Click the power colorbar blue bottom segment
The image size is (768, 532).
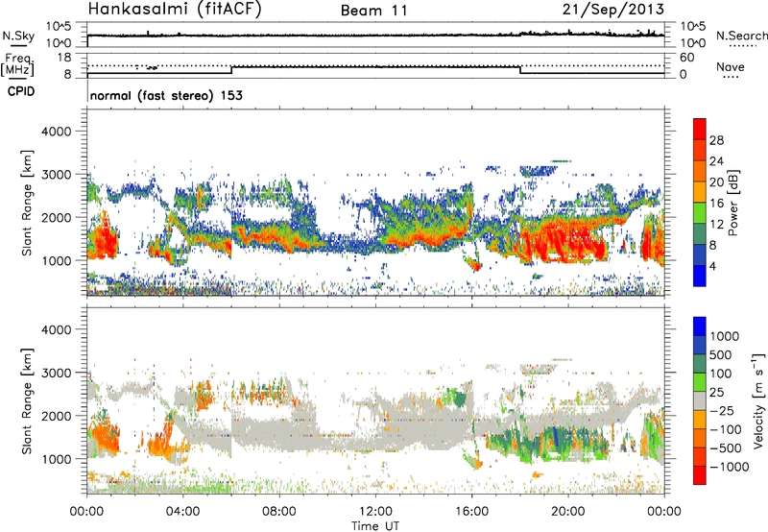pyautogui.click(x=700, y=277)
